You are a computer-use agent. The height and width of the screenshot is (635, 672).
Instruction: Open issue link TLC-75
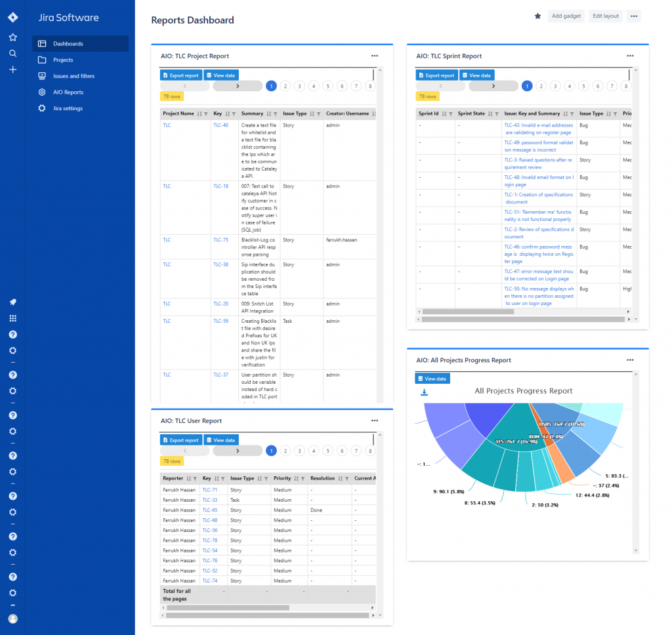pos(220,240)
